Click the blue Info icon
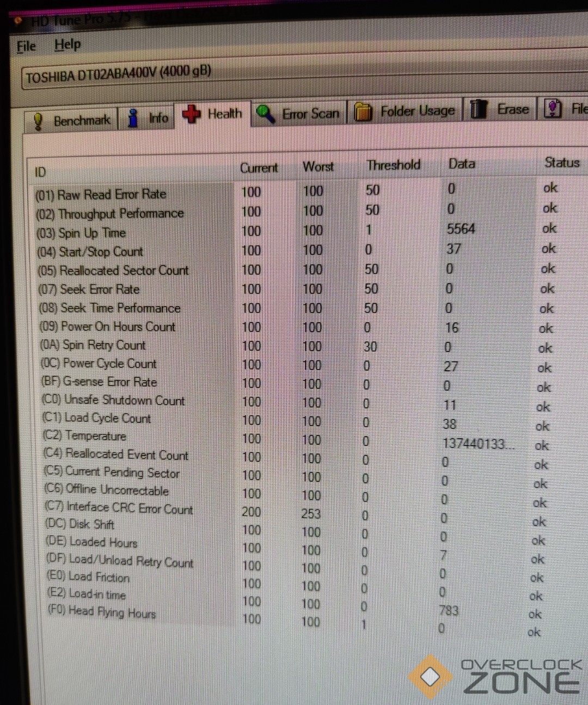 132,118
